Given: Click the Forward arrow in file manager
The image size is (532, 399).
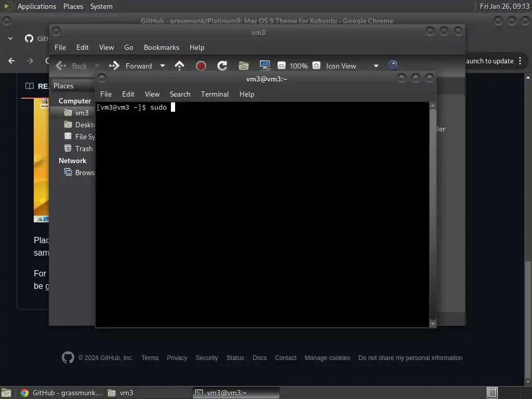Looking at the screenshot, I should (x=114, y=65).
